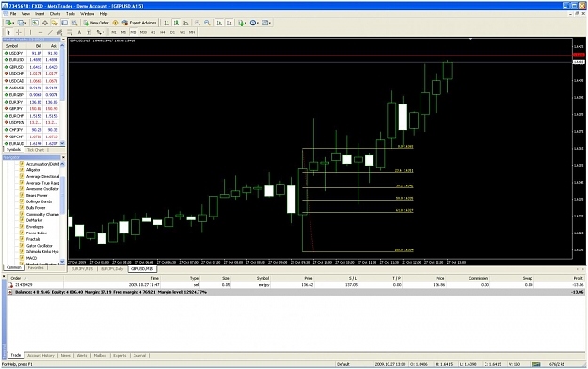Select Bollinger Bands indicator in Navigator
Viewport: 588px width, 369px height.
coord(39,201)
